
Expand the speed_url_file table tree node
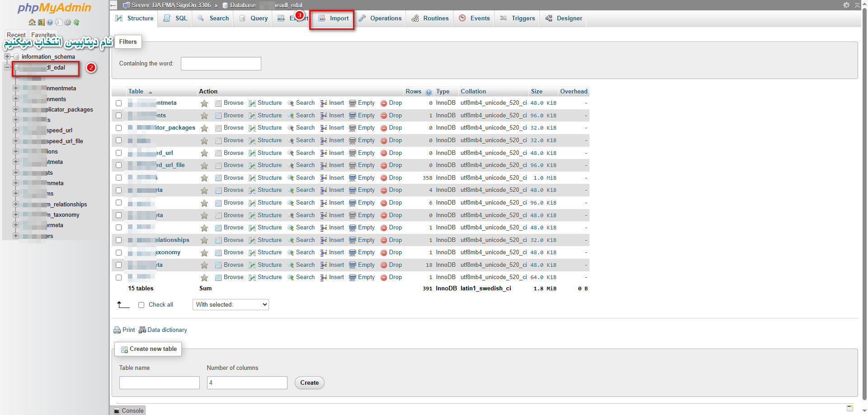pyautogui.click(x=16, y=141)
